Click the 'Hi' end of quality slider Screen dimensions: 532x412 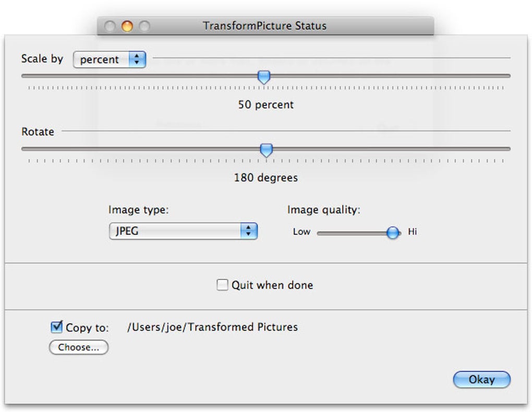click(x=412, y=232)
